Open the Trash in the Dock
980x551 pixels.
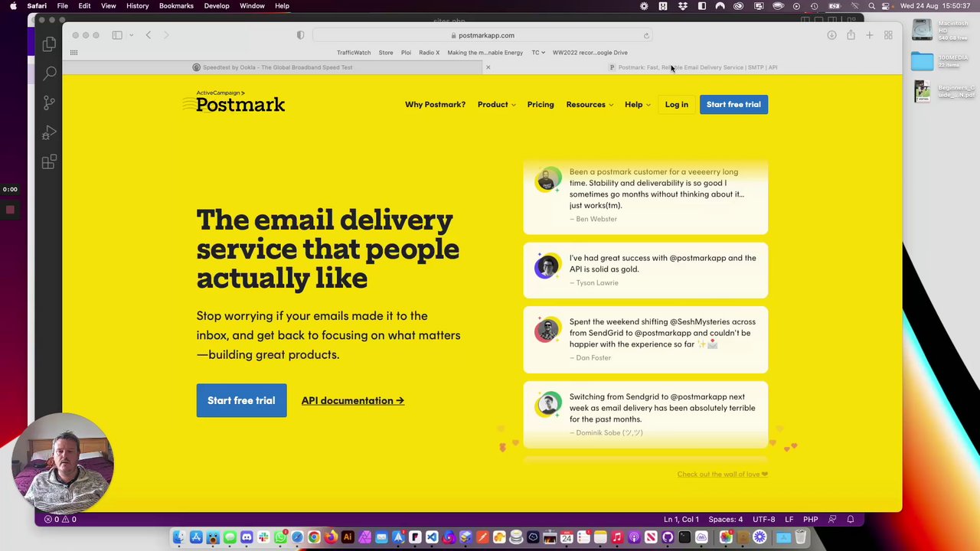tap(801, 537)
